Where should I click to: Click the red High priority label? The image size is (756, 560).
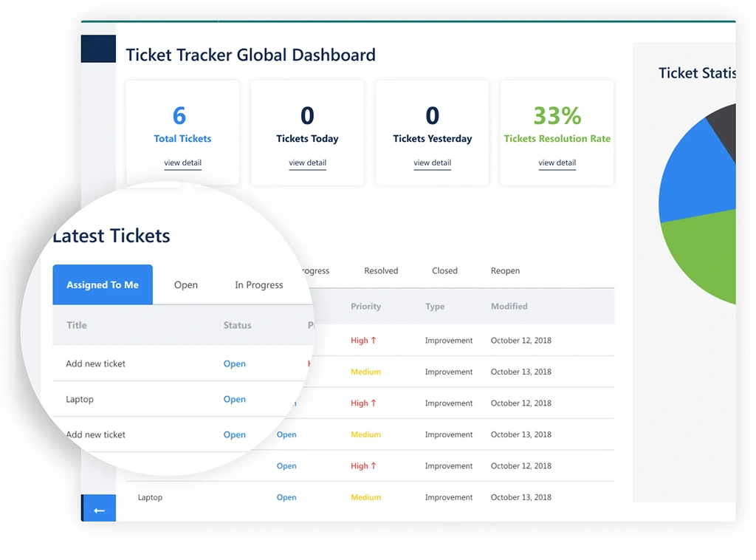coord(362,341)
